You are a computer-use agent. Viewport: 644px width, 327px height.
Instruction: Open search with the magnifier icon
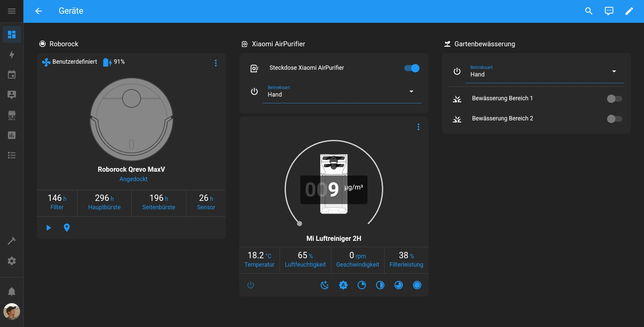point(589,11)
